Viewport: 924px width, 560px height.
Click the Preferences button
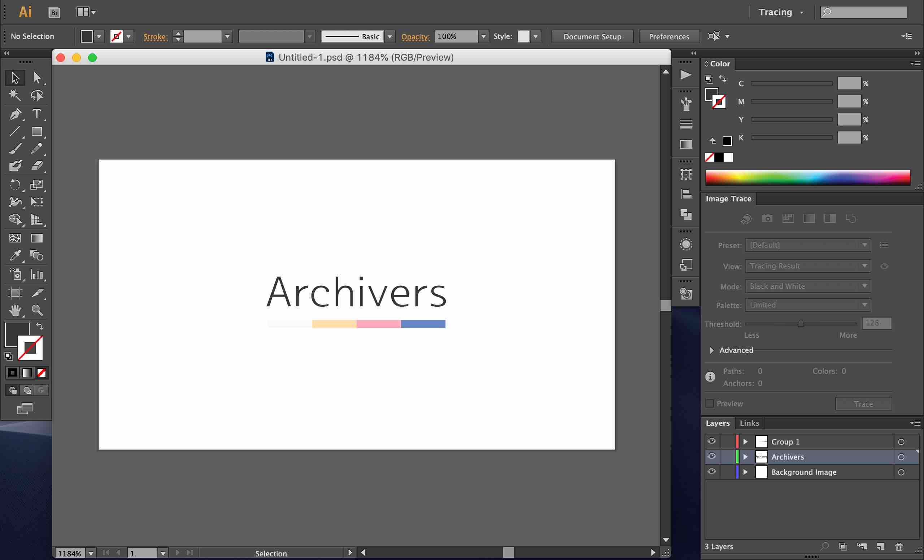[669, 36]
